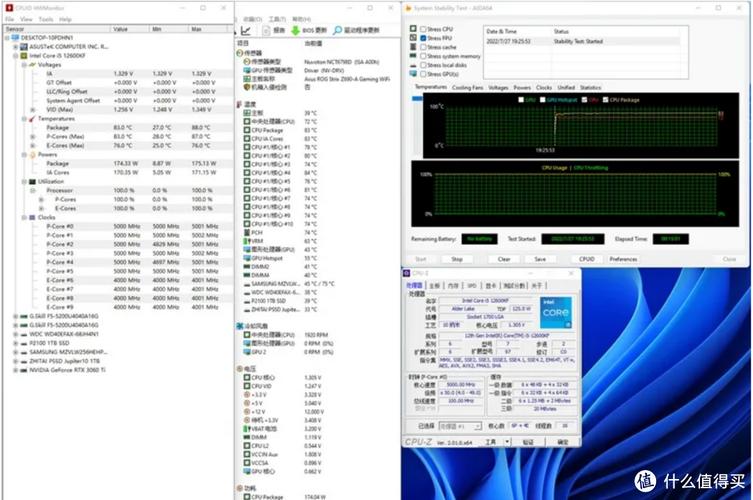
Task: Click the Max column header in HWMonitor
Action: pos(208,29)
